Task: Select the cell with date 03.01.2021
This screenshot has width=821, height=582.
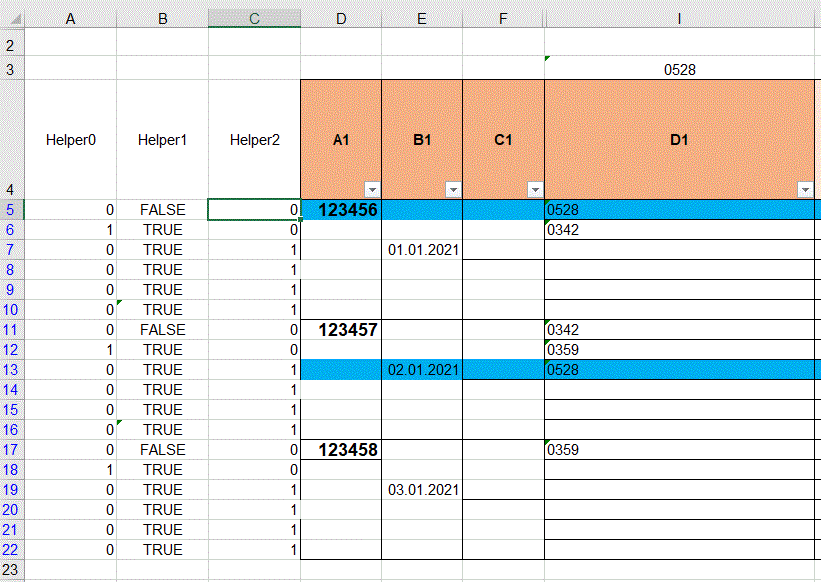Action: [x=421, y=489]
